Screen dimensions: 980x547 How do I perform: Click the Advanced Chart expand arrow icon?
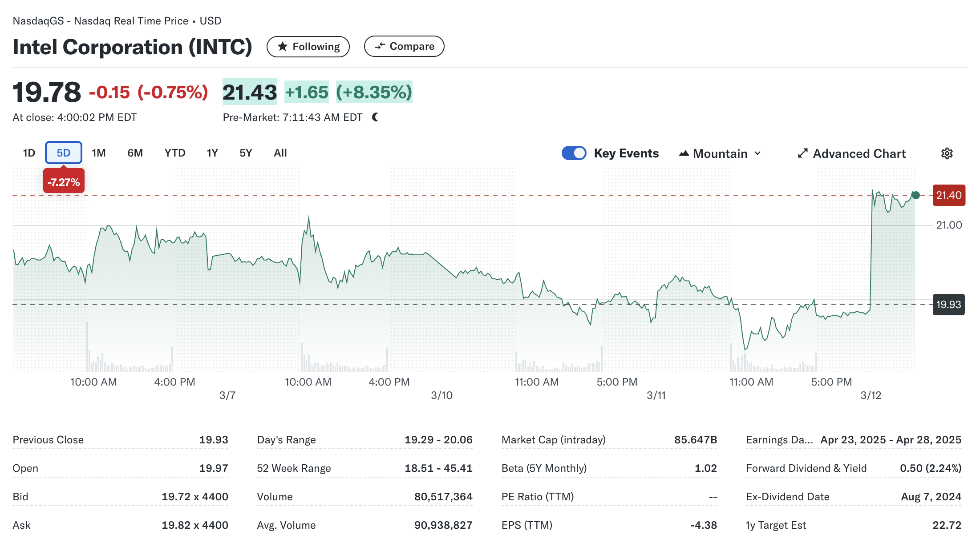[802, 153]
